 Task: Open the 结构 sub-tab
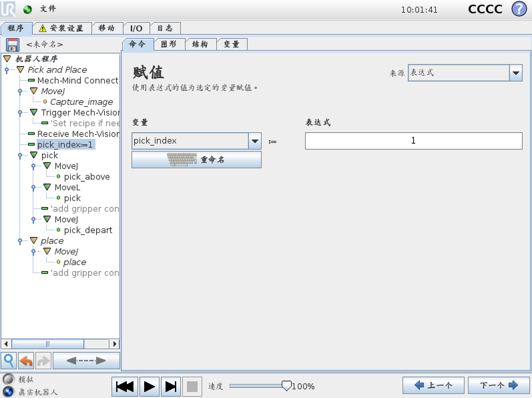point(200,44)
